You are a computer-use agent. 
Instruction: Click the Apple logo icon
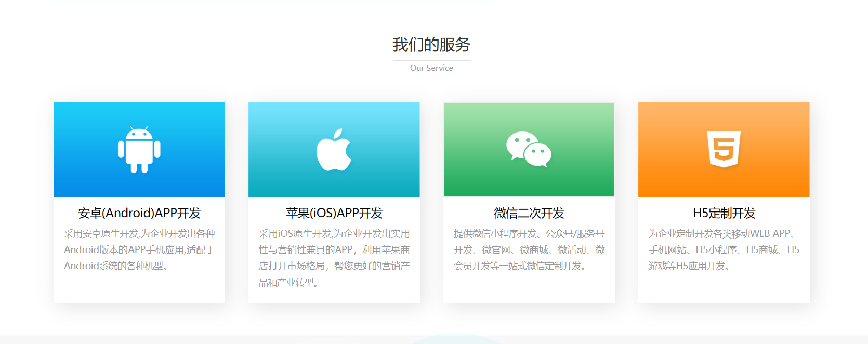pos(334,150)
